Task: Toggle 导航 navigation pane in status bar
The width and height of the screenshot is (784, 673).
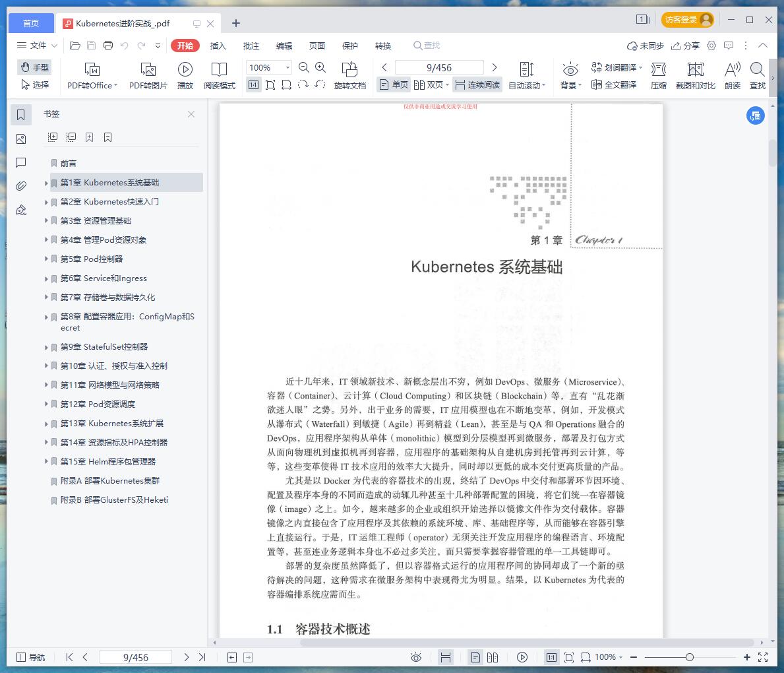Action: 30,657
